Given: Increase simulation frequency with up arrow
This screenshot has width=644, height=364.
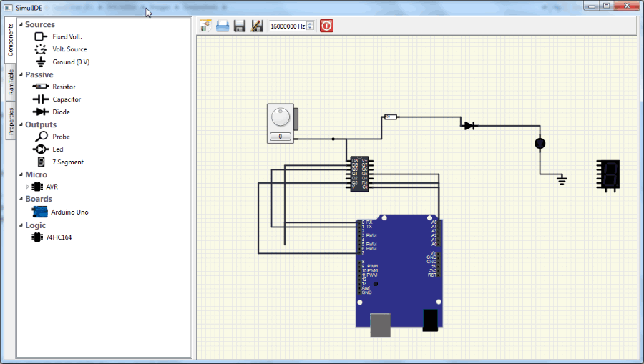Looking at the screenshot, I should pyautogui.click(x=311, y=24).
